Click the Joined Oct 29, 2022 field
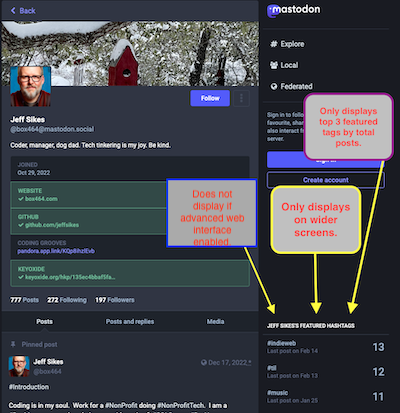 (x=130, y=169)
